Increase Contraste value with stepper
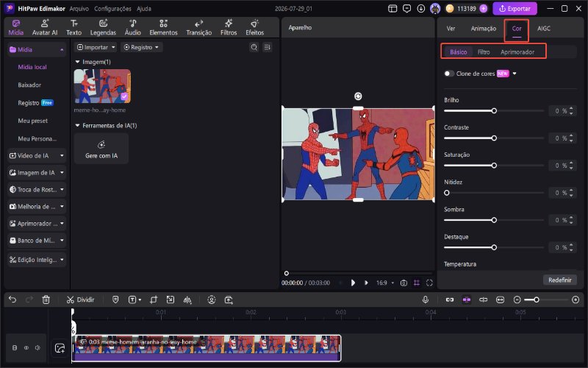 571,136
